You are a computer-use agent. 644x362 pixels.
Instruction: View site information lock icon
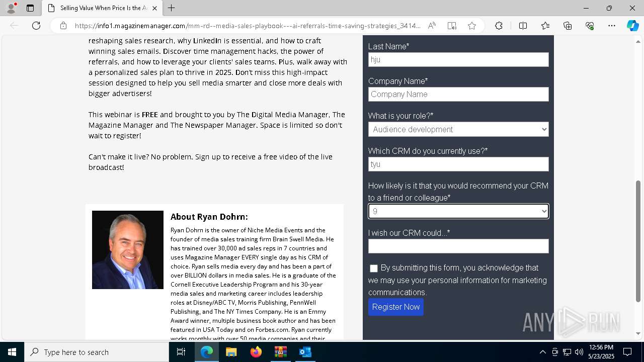63,26
